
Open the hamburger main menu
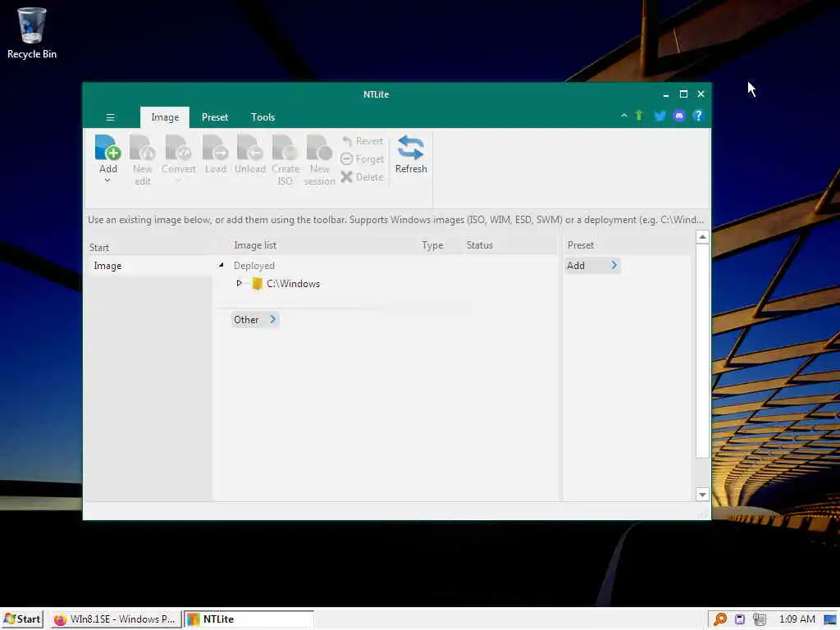[111, 117]
